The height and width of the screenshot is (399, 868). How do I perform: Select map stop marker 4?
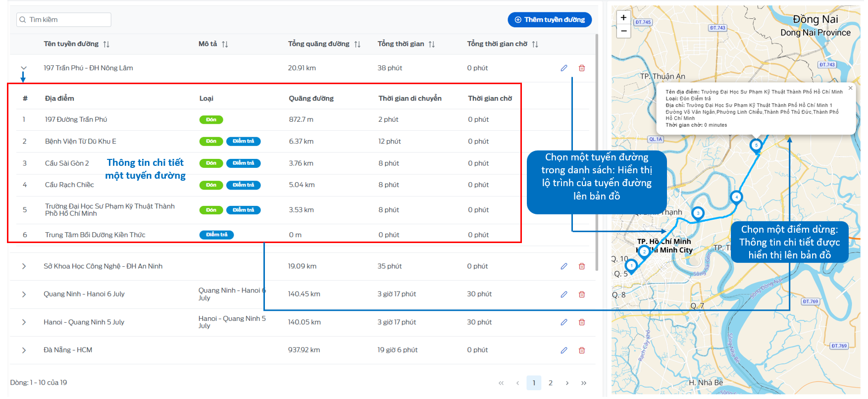pyautogui.click(x=736, y=197)
